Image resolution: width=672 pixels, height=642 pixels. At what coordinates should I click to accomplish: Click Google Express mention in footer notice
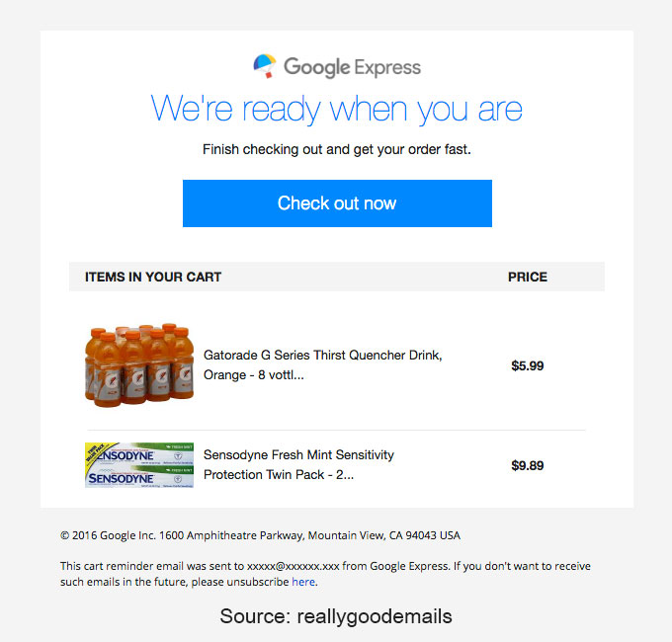(409, 566)
